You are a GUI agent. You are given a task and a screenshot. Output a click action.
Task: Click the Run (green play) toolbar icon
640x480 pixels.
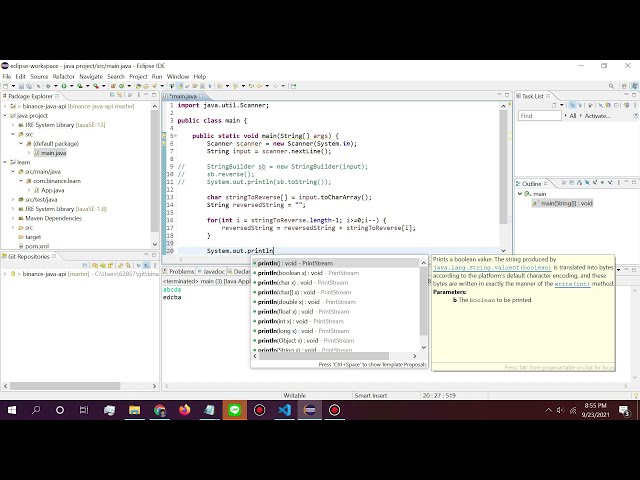click(x=64, y=86)
